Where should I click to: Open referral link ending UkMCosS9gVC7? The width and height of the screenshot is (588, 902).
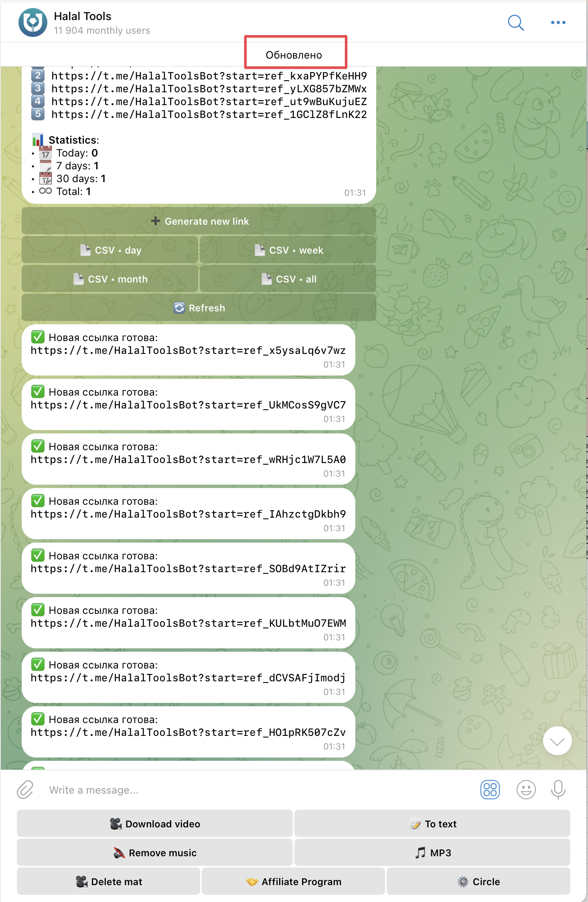188,405
